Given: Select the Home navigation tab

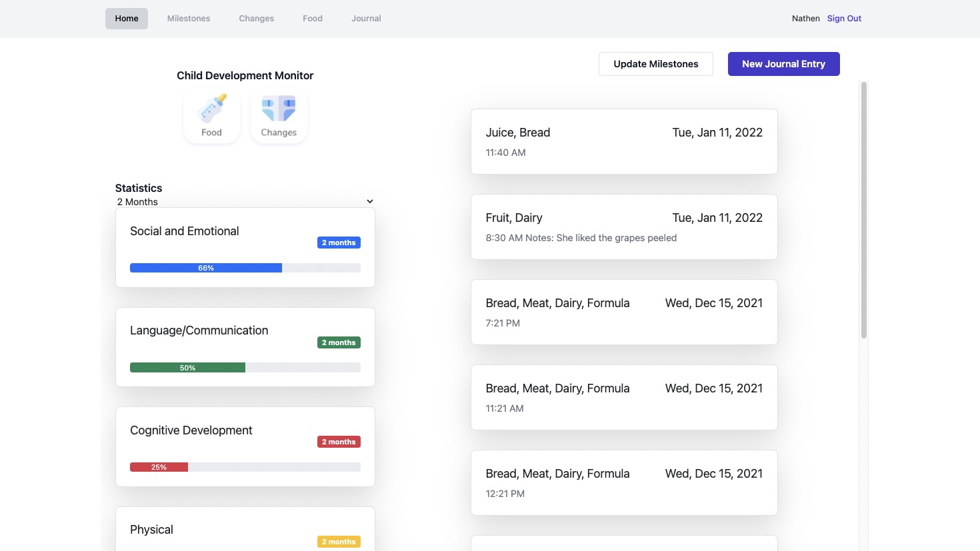Looking at the screenshot, I should (127, 19).
